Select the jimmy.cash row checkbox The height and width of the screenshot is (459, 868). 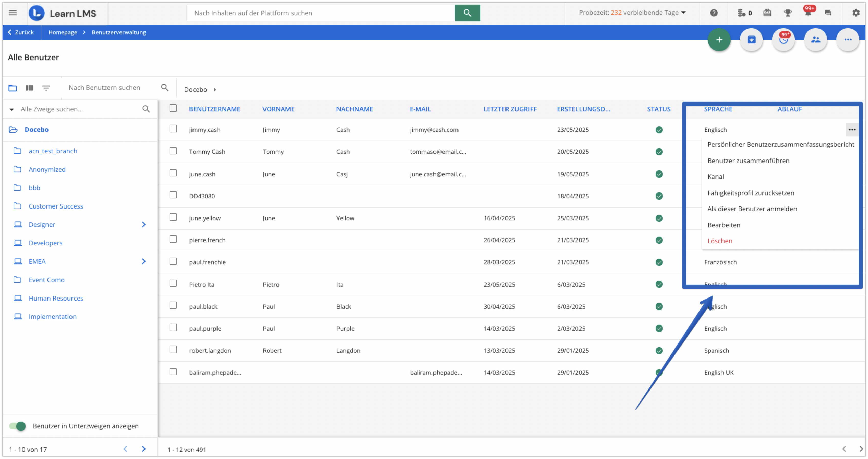pyautogui.click(x=173, y=129)
